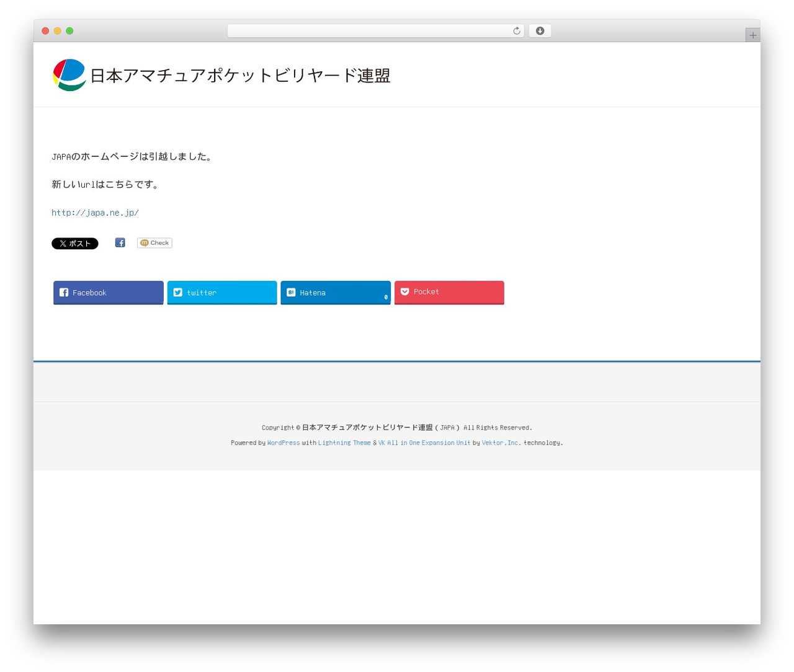The height and width of the screenshot is (672, 794).
Task: Open VK All in One Expansion Unit link
Action: 424,443
